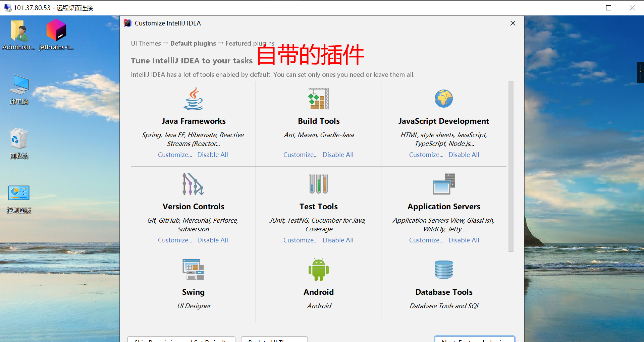Click the JavaScript Development globe icon

point(444,99)
